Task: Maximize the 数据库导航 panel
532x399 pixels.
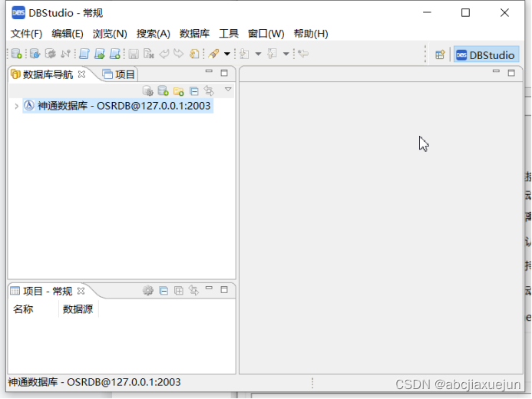Action: point(224,73)
